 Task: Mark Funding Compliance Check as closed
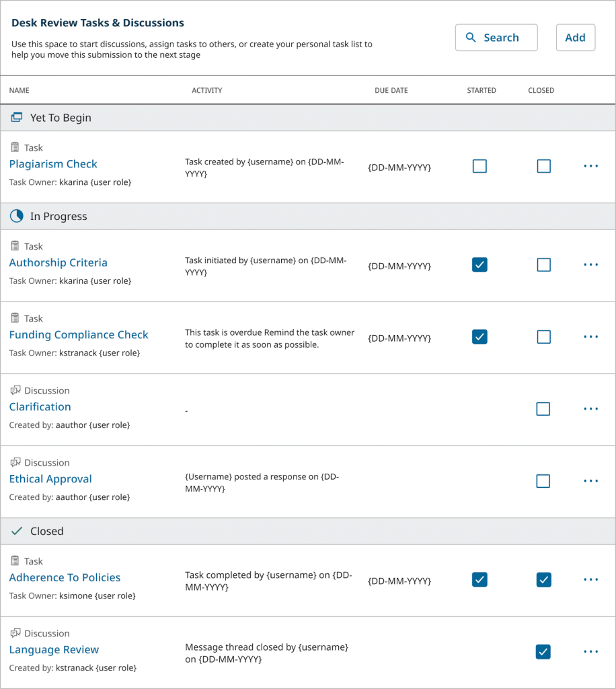(x=543, y=337)
